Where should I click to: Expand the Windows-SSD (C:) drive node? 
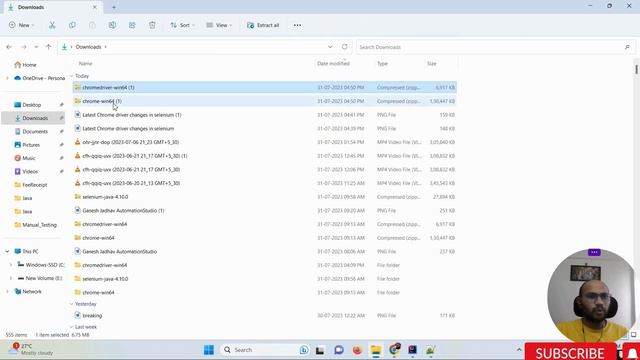pos(11,265)
